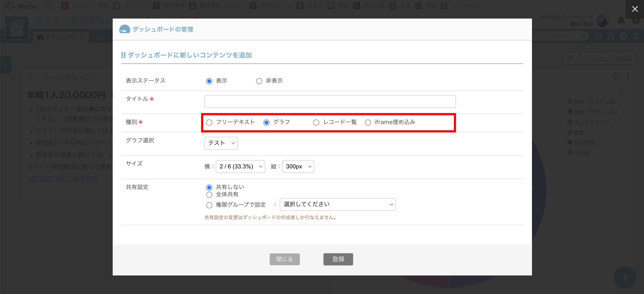Click the 自己啓発 legend swatch
644x294 pixels.
coord(570,142)
